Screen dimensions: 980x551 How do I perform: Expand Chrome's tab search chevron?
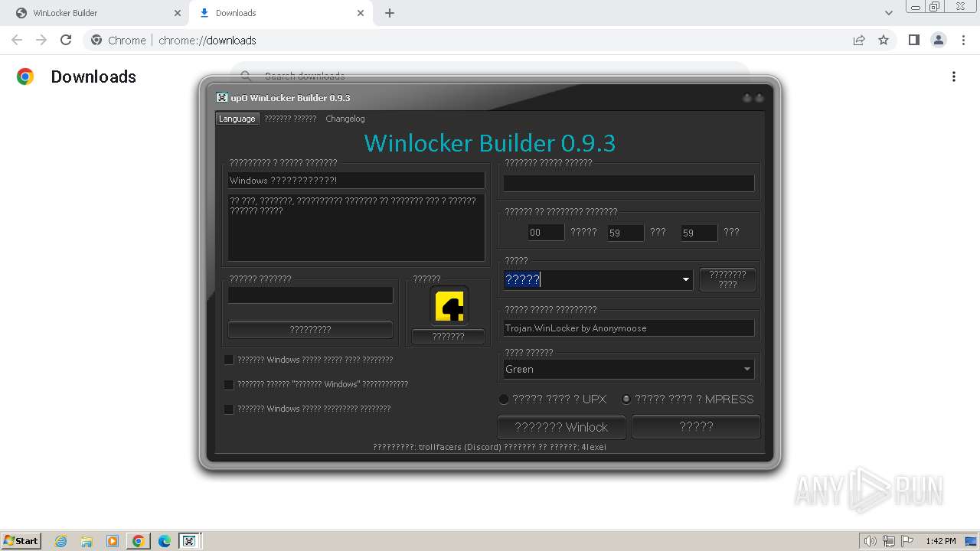pos(888,13)
